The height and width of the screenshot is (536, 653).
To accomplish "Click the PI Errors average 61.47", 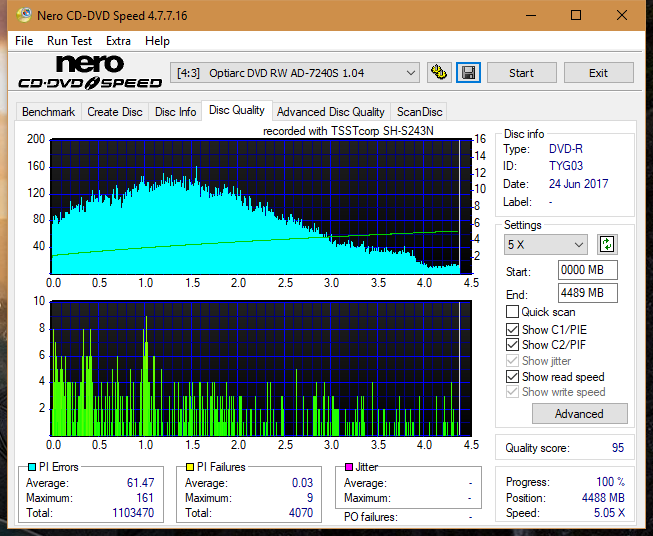I will (140, 483).
